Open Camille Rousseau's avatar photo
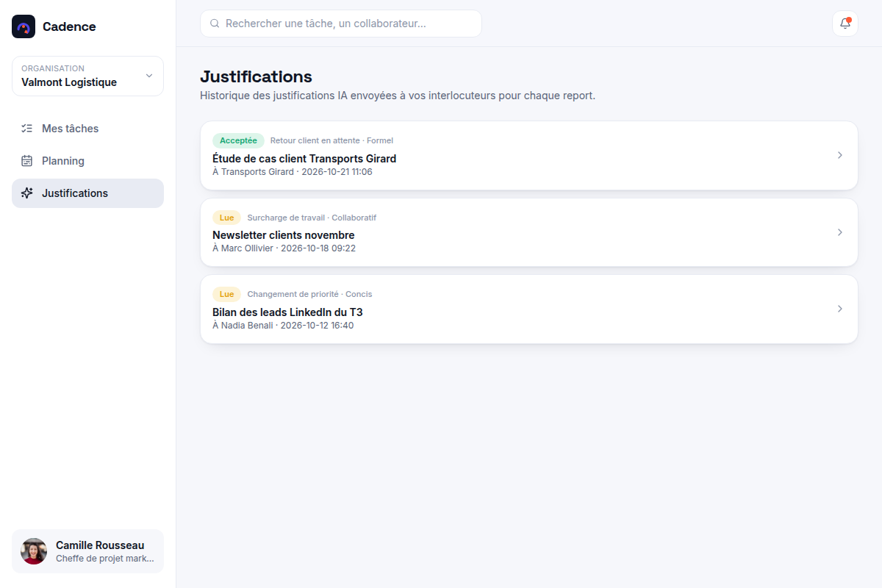Screen dimensions: 882x588 [34, 551]
